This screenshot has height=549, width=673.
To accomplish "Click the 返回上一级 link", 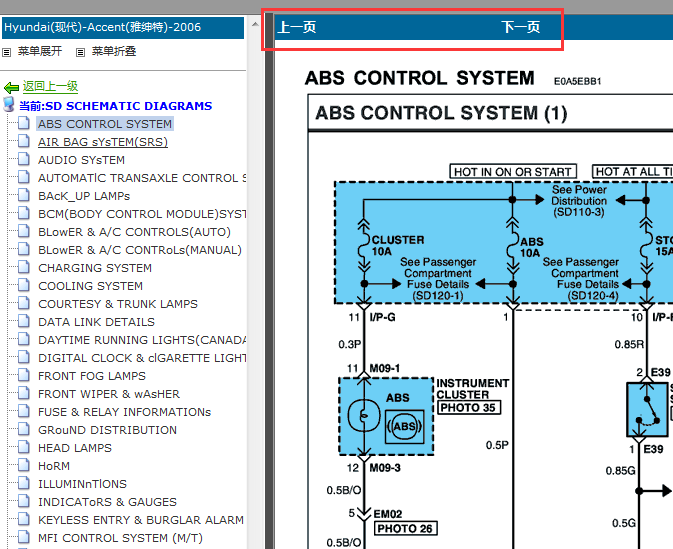I will [x=50, y=86].
